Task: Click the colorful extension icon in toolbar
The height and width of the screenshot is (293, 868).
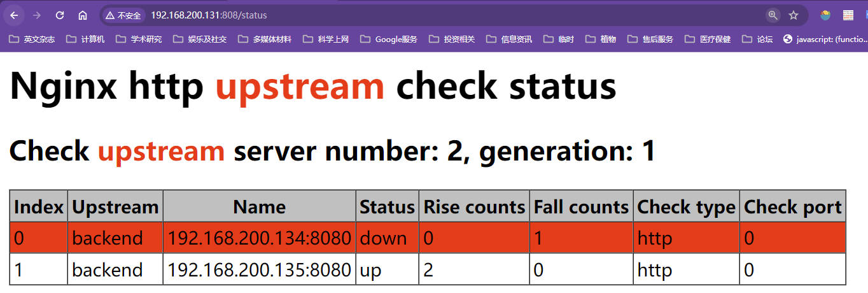Action: tap(825, 15)
